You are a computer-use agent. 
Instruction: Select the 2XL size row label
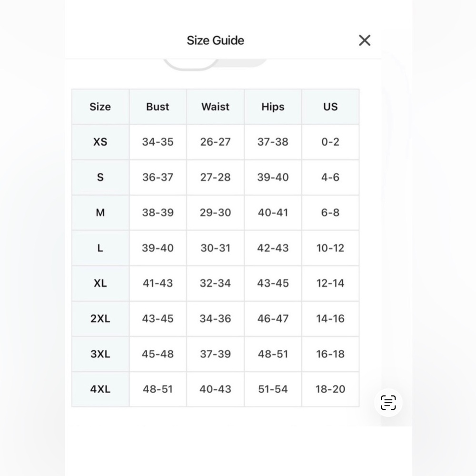pyautogui.click(x=100, y=318)
